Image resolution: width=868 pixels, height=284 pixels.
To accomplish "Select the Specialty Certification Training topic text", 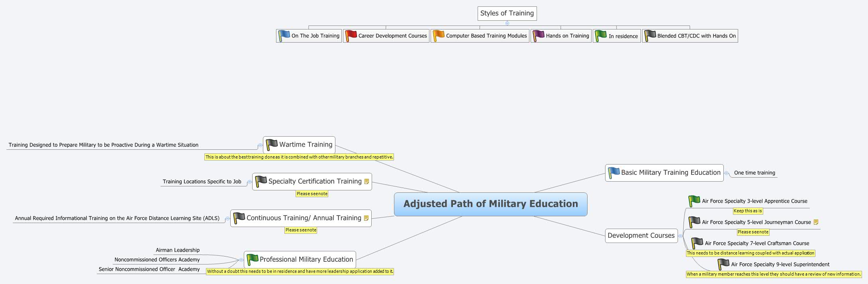I will (x=315, y=181).
